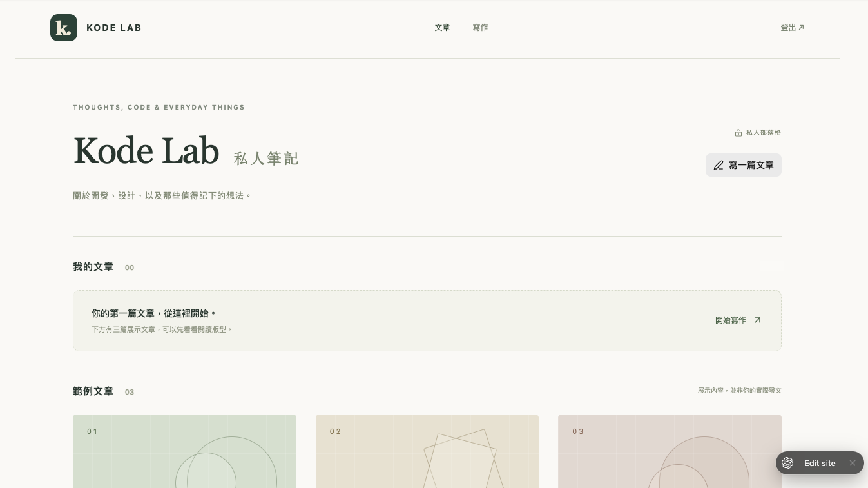Click the arrow icon next to 開始寫作
Screen dimensions: 868x488
click(x=757, y=320)
